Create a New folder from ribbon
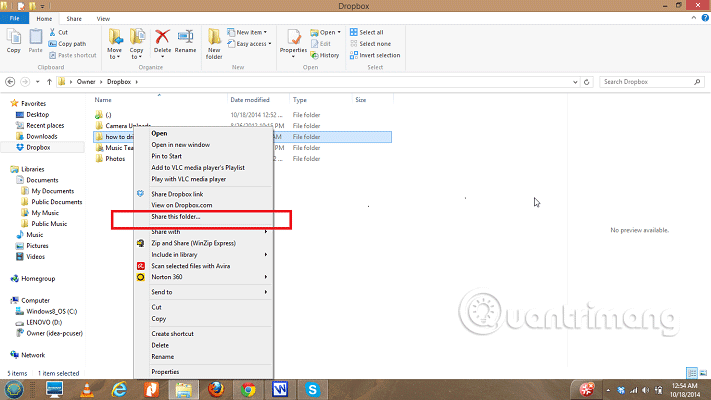This screenshot has height=400, width=711. 214,44
